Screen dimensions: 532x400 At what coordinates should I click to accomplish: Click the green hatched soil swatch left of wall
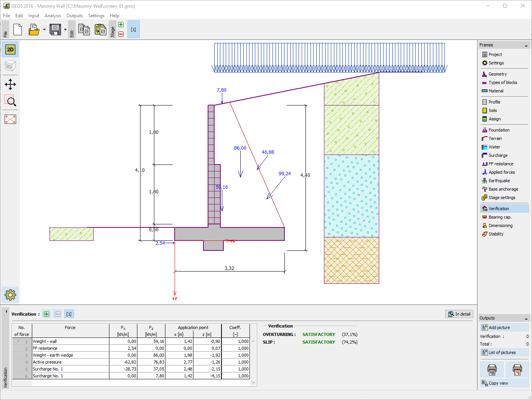click(x=71, y=234)
